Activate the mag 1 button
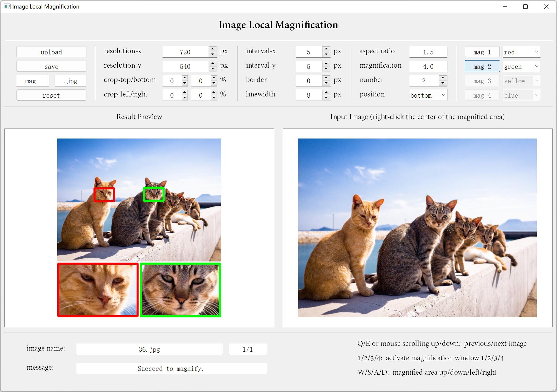This screenshot has width=557, height=392. click(482, 52)
